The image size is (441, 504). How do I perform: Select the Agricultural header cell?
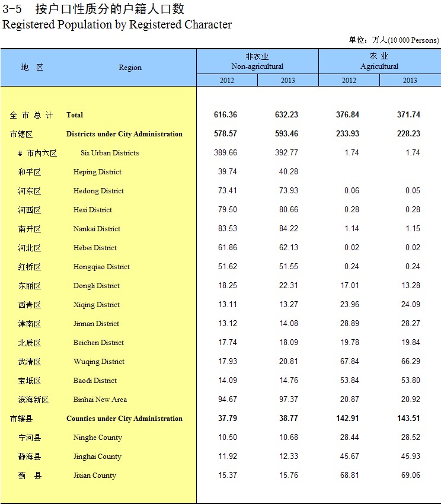click(x=379, y=62)
